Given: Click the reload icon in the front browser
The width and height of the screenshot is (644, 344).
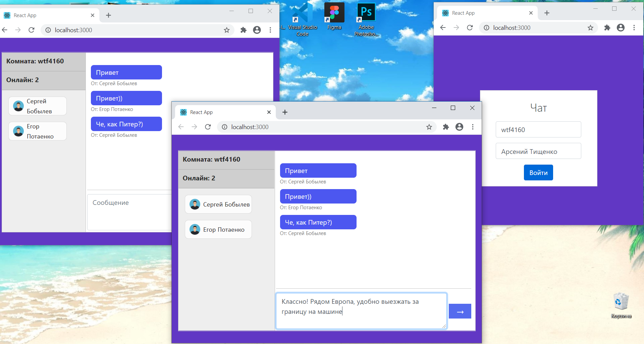Looking at the screenshot, I should (x=208, y=127).
